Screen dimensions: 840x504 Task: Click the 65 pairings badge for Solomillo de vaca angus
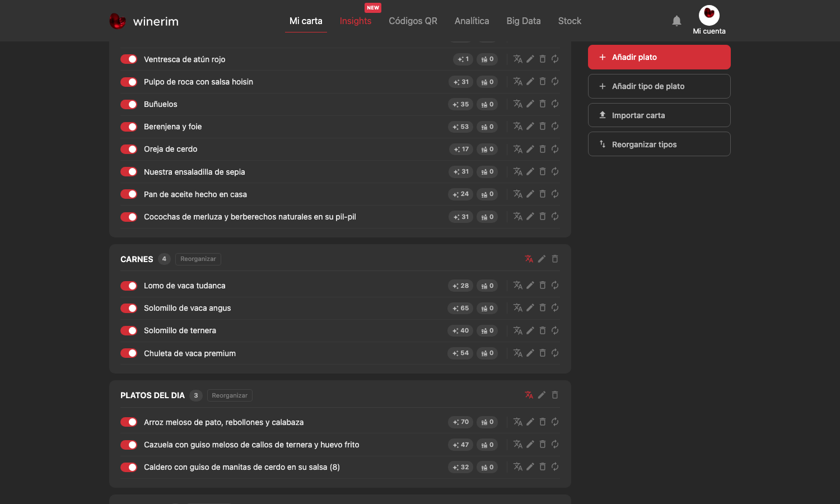click(460, 308)
